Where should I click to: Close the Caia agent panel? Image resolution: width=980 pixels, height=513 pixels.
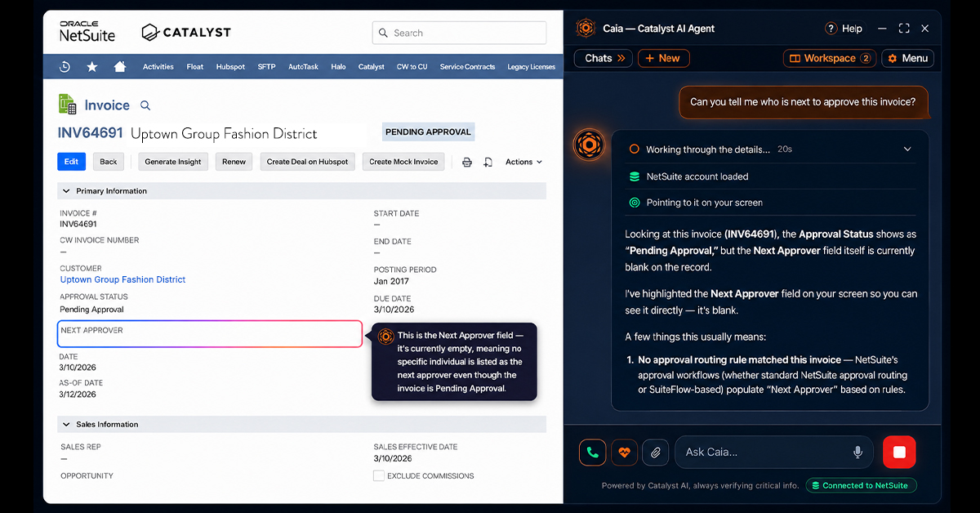click(924, 29)
